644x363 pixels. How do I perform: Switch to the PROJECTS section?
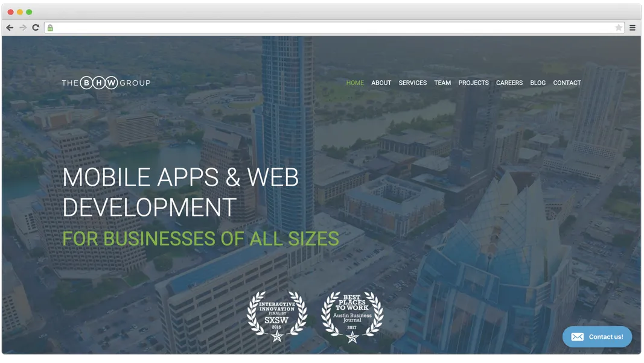[473, 83]
